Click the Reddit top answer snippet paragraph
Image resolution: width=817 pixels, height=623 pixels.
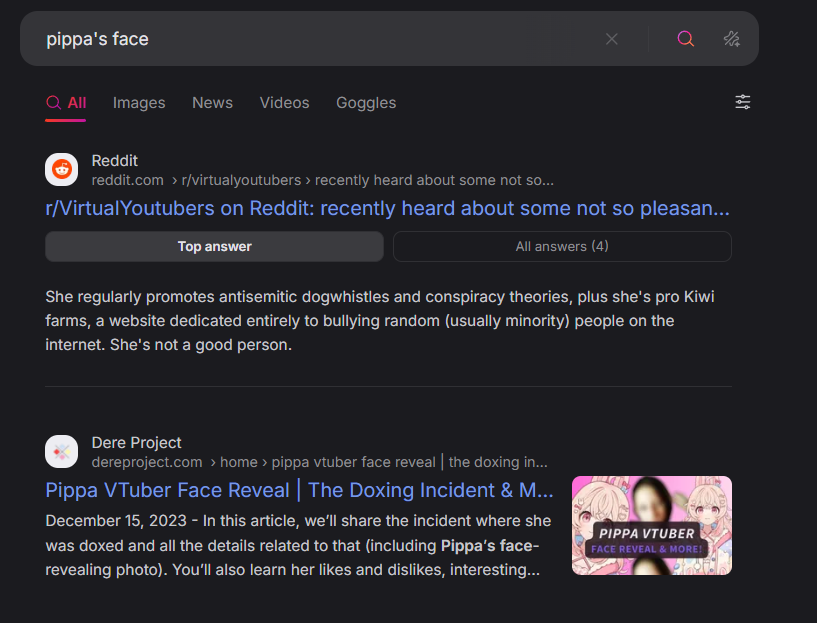[380, 321]
